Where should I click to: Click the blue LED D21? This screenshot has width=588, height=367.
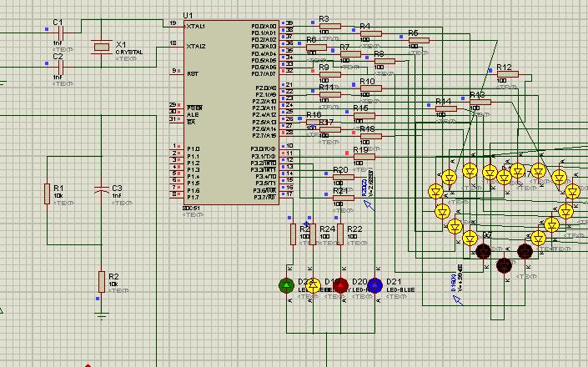coord(374,285)
